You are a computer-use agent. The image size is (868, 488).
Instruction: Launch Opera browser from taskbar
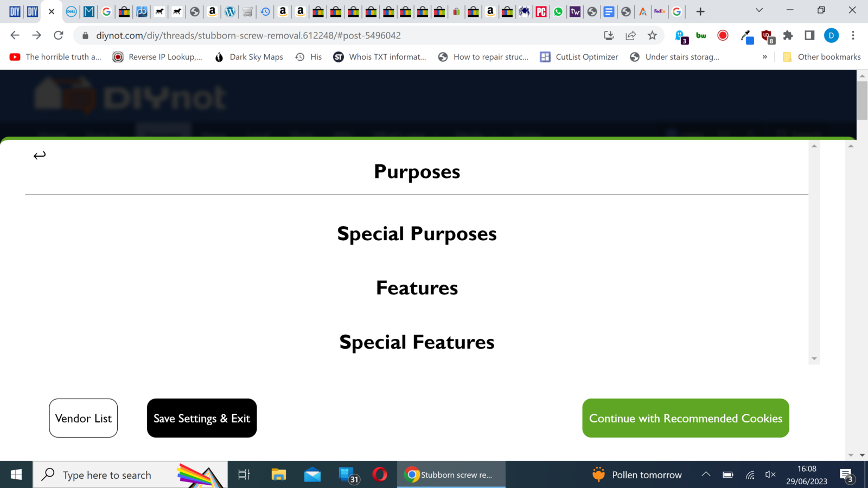pos(380,475)
